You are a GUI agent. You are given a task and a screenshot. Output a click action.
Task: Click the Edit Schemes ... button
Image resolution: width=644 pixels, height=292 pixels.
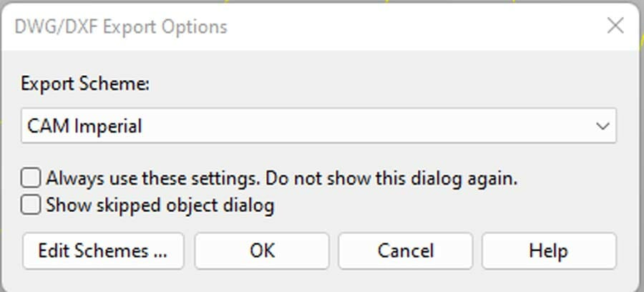103,250
